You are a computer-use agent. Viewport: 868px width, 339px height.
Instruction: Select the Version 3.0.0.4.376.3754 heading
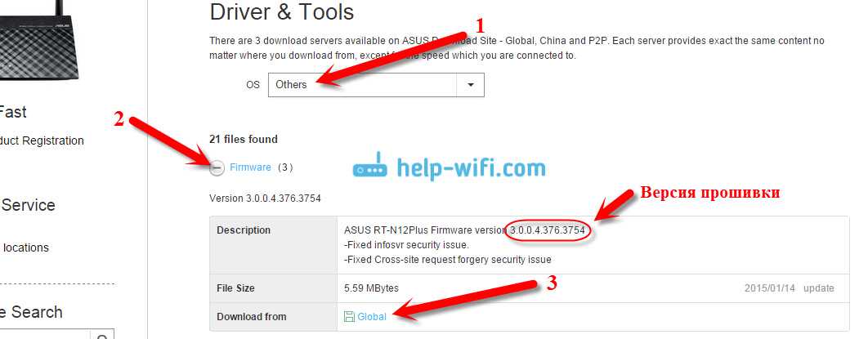[265, 198]
